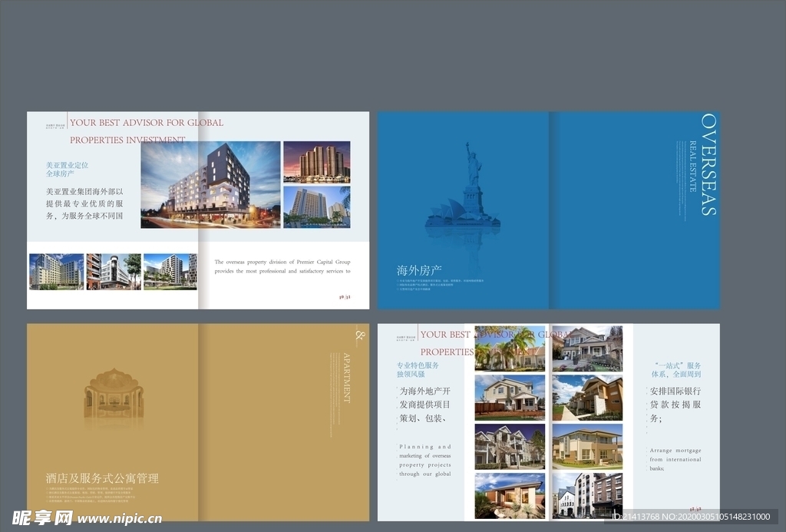This screenshot has width=786, height=532.
Task: Click the 专业特色服务 独领风骚 heading
Action: point(418,369)
